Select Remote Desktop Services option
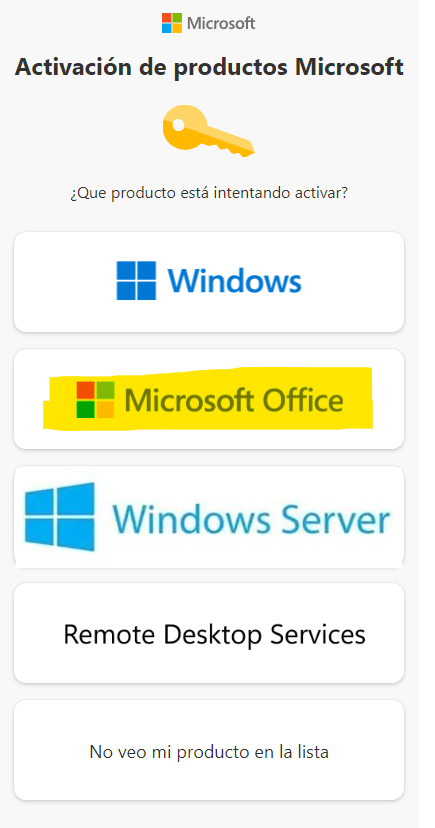435x828 pixels. click(x=209, y=633)
